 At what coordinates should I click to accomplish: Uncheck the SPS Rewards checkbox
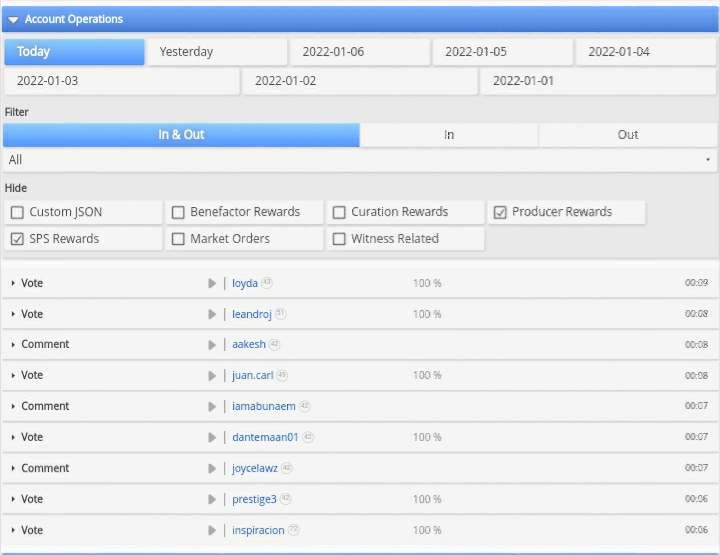click(17, 239)
